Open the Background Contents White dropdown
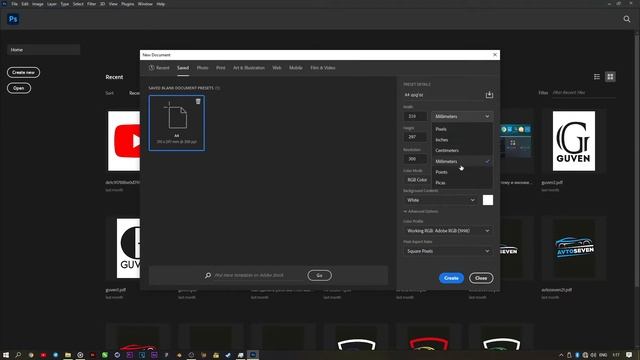Viewport: 640px width, 360px height. coord(441,200)
